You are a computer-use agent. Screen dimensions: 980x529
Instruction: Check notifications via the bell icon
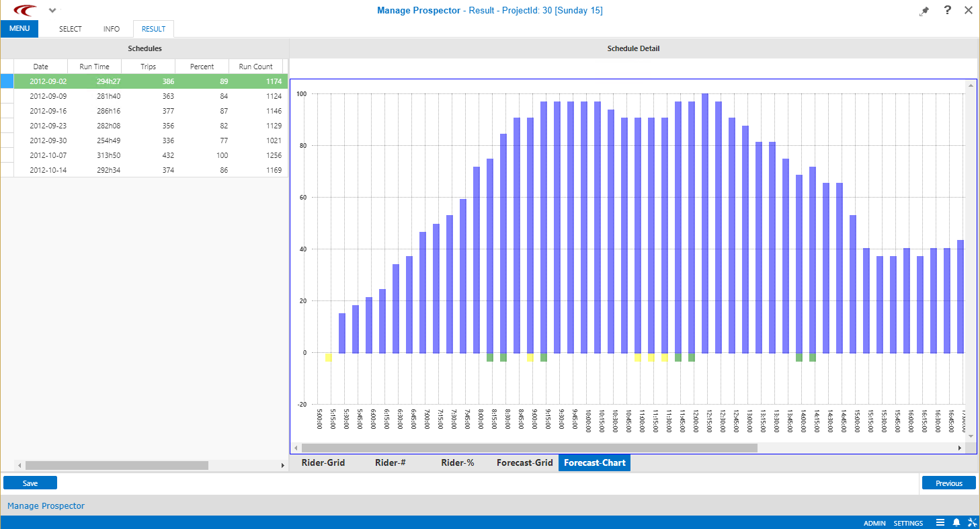(956, 522)
